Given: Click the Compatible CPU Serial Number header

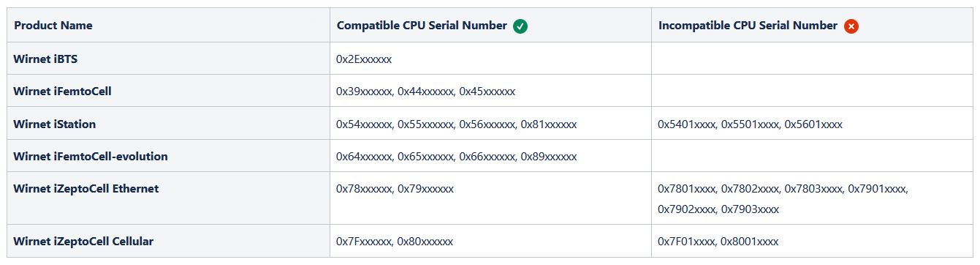Looking at the screenshot, I should click(422, 26).
